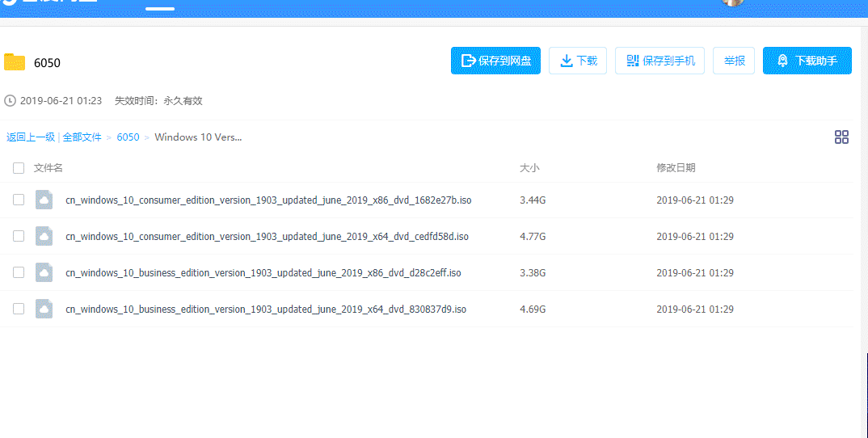The image size is (868, 438).
Task: Open the 全部文件 breadcrumb link
Action: coord(82,137)
